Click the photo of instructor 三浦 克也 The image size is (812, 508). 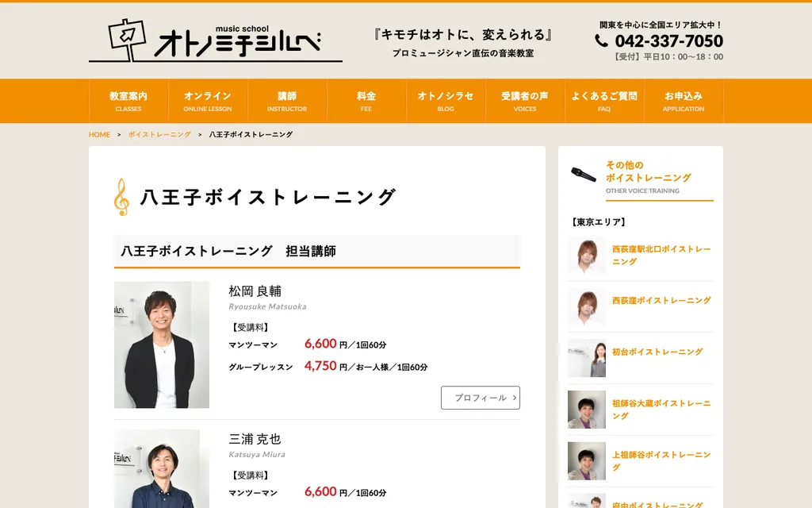[157, 468]
